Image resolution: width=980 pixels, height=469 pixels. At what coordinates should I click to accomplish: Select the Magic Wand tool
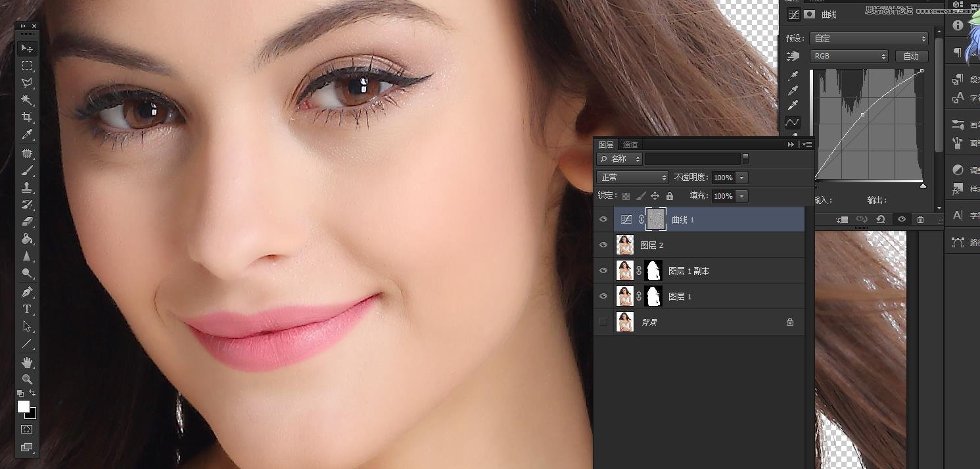[27, 100]
